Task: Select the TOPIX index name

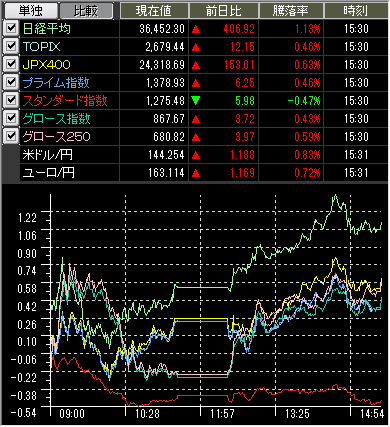Action: [x=41, y=47]
